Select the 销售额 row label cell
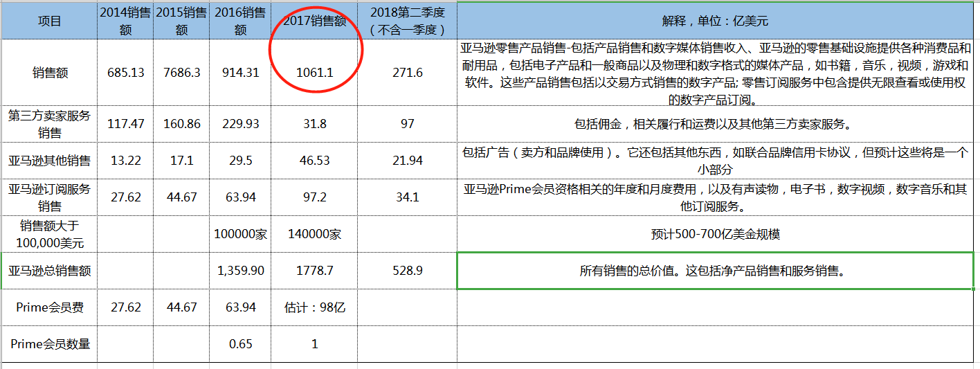The width and height of the screenshot is (980, 369). pyautogui.click(x=49, y=73)
